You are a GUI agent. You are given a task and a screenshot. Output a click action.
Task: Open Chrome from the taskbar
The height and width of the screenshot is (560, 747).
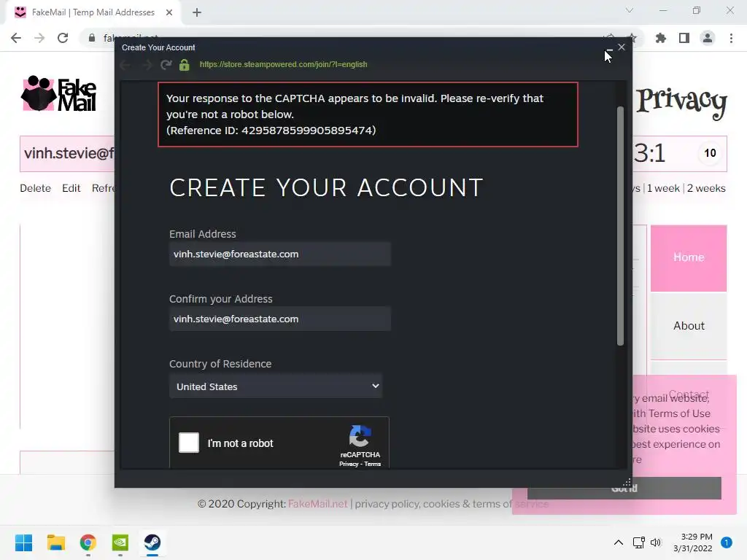point(88,542)
